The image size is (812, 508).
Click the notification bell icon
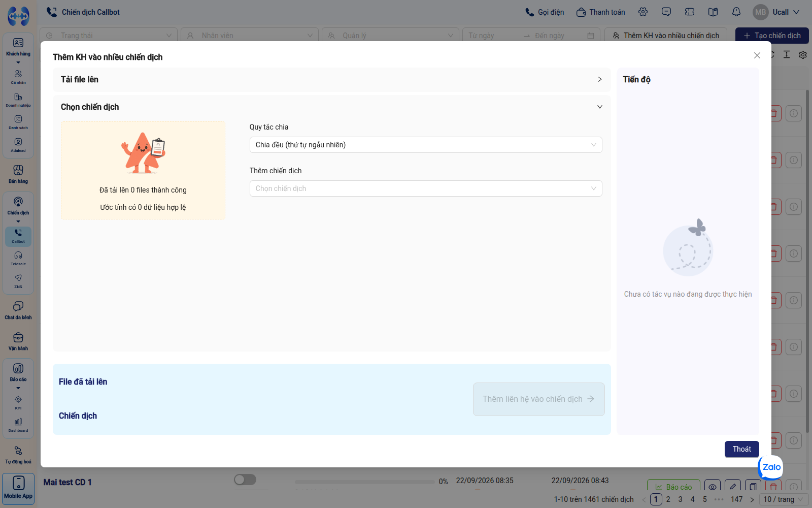(736, 12)
